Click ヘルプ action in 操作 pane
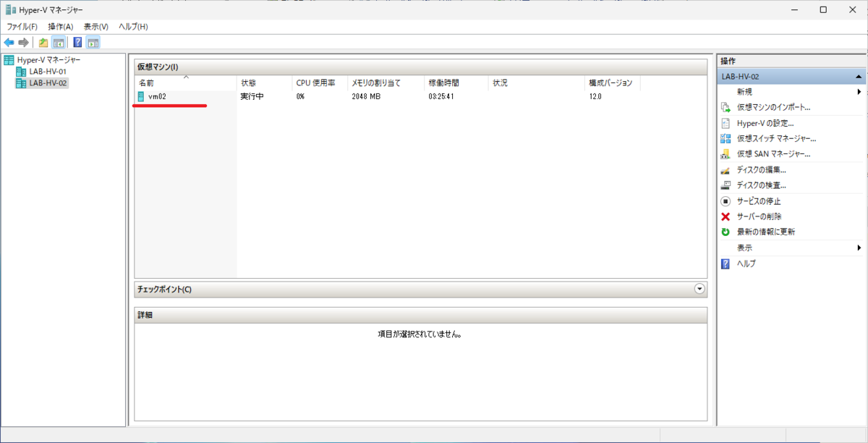 [746, 263]
